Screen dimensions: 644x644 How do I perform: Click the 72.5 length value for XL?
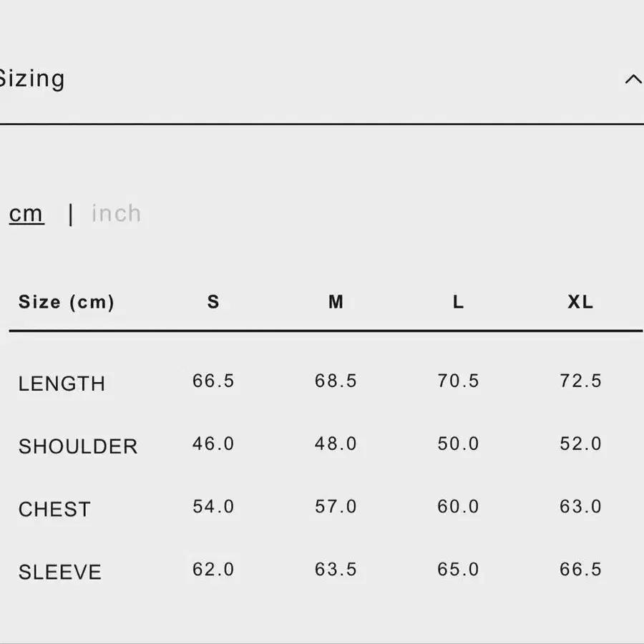pyautogui.click(x=580, y=381)
